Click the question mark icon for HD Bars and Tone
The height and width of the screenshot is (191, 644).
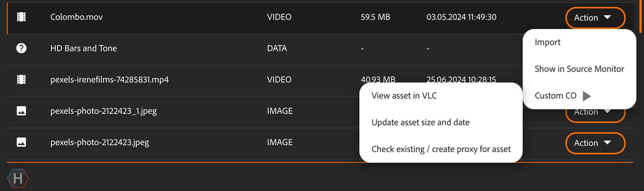coord(21,48)
